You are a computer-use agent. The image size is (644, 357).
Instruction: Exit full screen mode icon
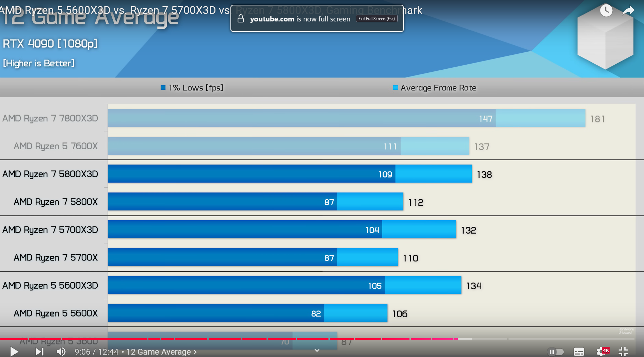[623, 352]
